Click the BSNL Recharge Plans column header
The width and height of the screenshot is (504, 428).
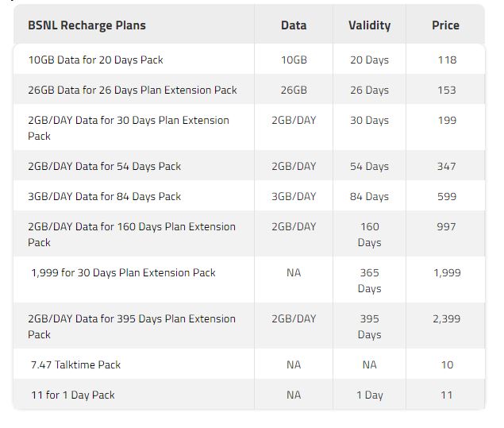coord(87,25)
